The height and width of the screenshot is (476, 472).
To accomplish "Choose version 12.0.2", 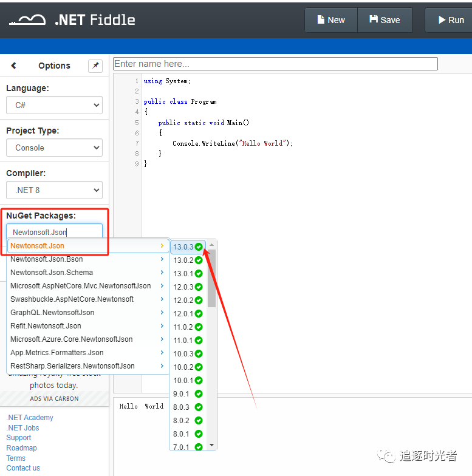I will click(x=188, y=300).
